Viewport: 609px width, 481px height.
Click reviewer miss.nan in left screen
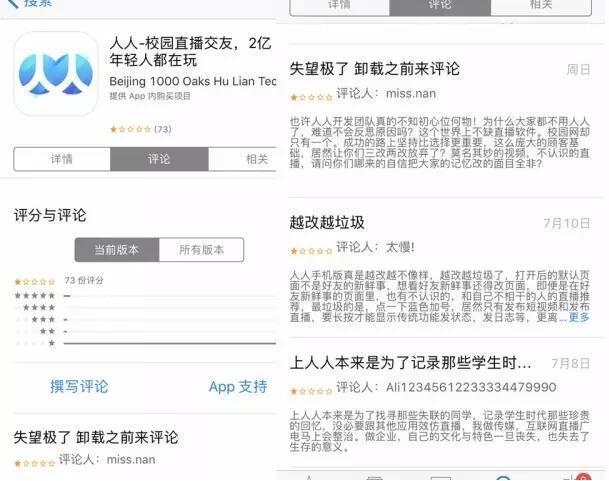(x=131, y=460)
